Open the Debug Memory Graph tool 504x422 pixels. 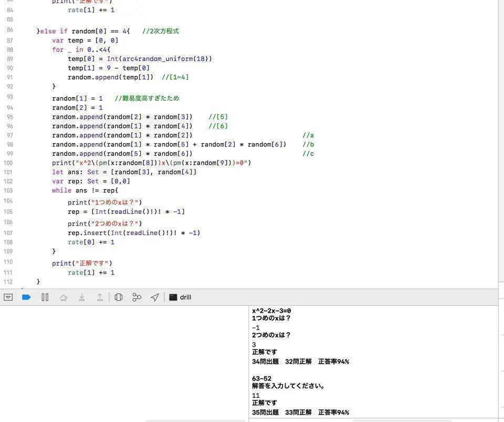(x=136, y=297)
